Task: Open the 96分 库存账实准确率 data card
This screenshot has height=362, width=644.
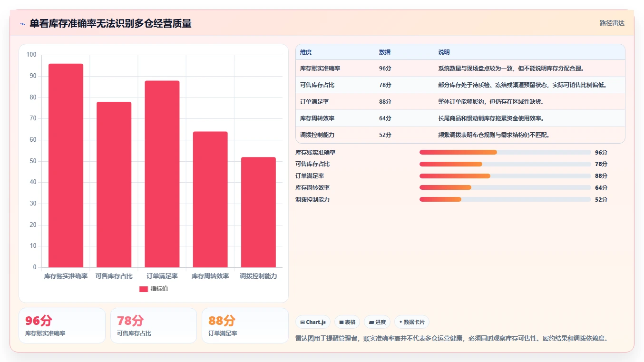Action: click(x=62, y=325)
